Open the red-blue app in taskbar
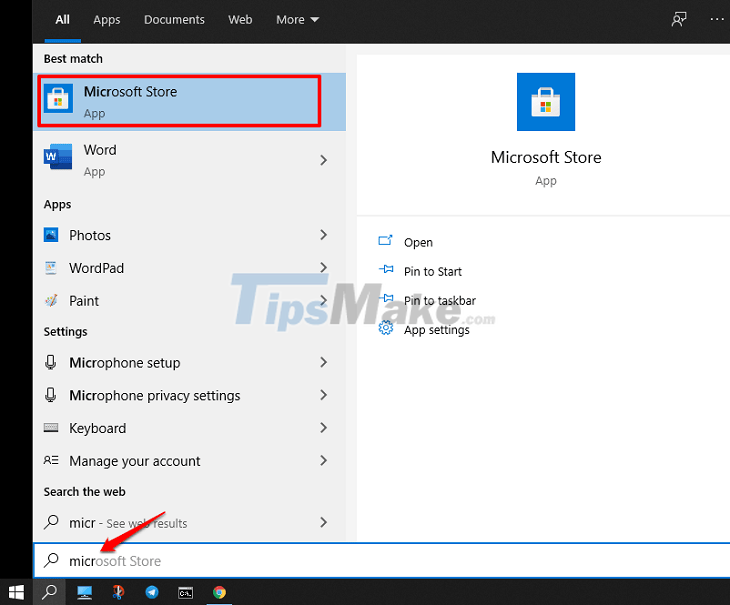The image size is (730, 605). pyautogui.click(x=118, y=592)
